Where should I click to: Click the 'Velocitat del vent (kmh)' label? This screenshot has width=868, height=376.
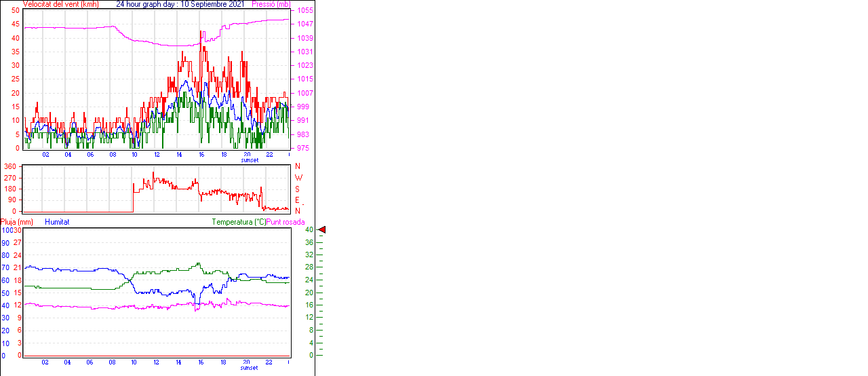pyautogui.click(x=60, y=4)
